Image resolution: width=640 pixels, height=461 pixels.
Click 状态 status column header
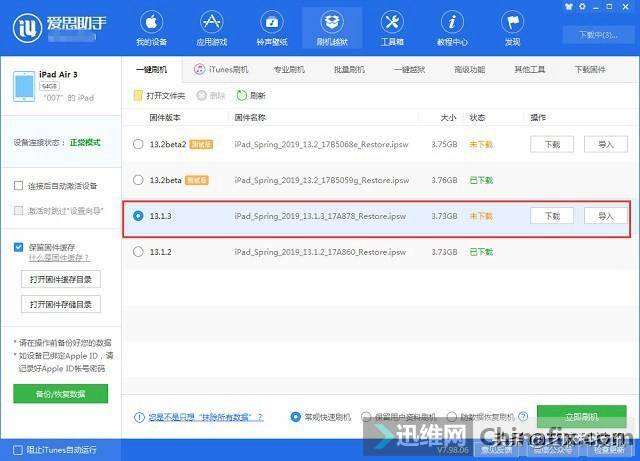pyautogui.click(x=477, y=118)
